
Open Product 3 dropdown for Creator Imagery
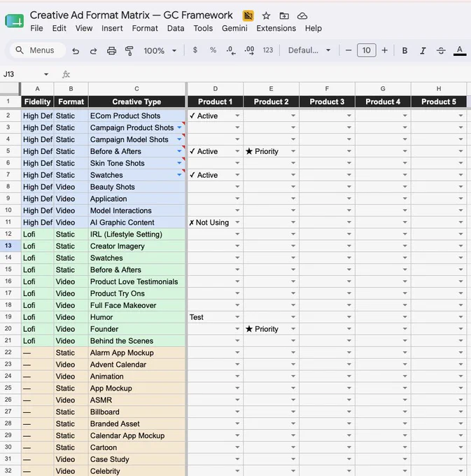349,246
